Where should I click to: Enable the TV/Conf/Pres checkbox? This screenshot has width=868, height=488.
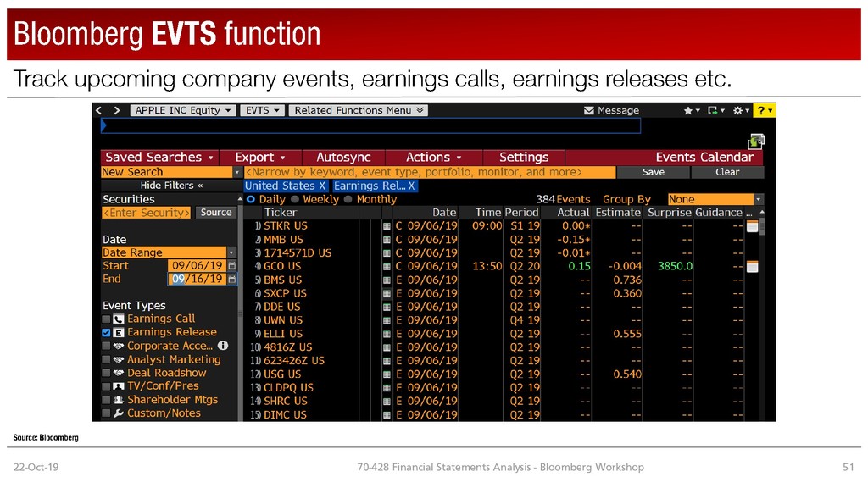106,386
